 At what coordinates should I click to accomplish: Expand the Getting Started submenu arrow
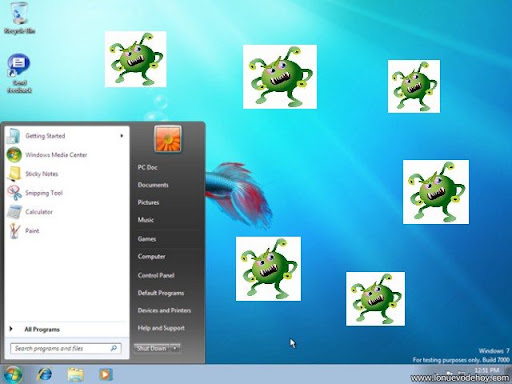click(x=122, y=136)
